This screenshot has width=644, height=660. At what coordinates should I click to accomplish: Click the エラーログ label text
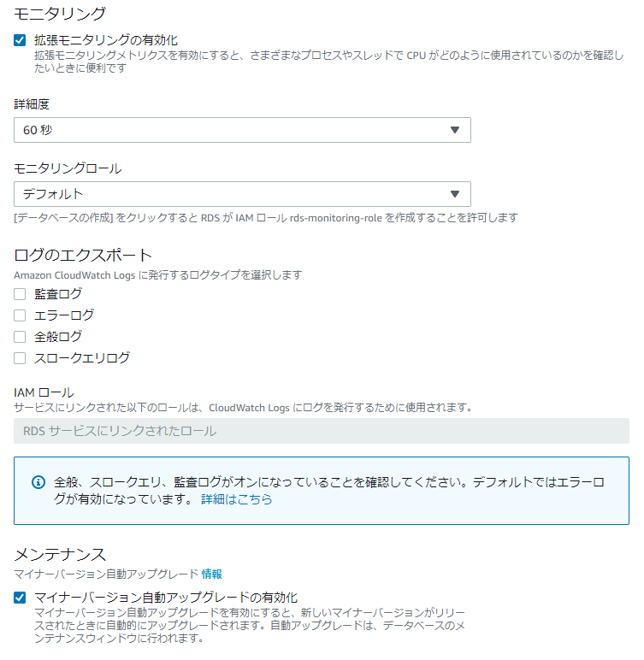[x=64, y=315]
